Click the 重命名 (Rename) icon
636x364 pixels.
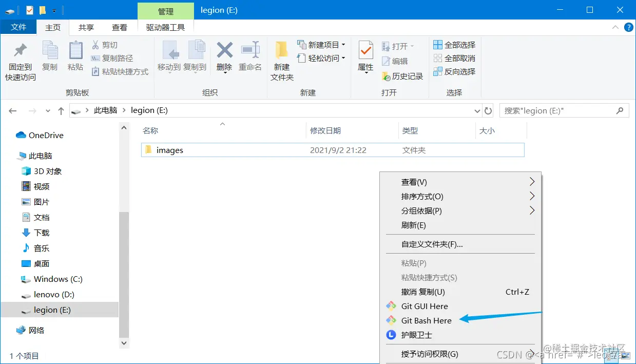[x=250, y=56]
